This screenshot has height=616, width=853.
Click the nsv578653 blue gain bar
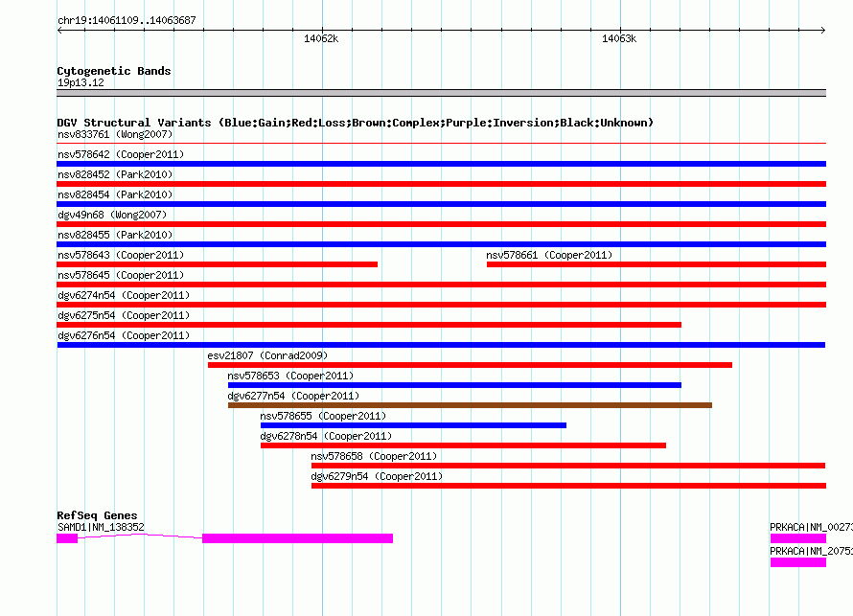point(454,385)
